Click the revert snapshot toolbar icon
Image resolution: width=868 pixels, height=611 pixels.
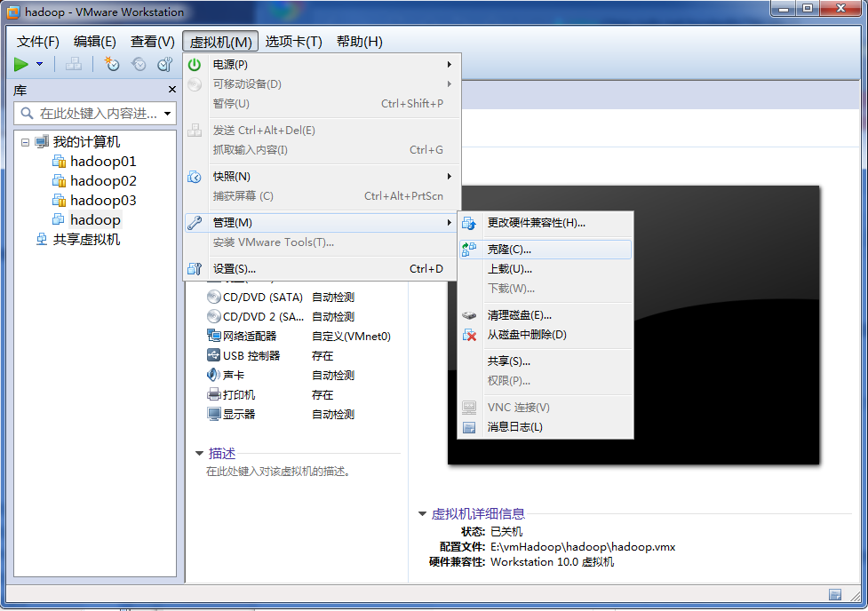(139, 64)
